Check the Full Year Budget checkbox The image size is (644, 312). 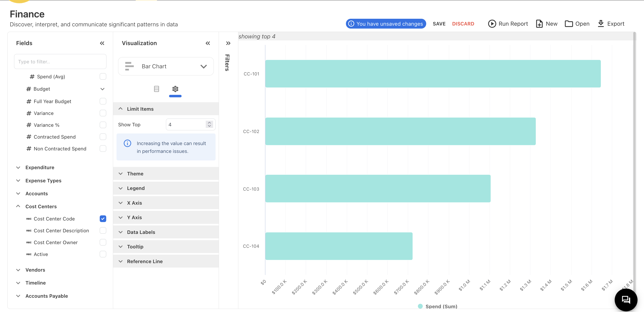103,101
